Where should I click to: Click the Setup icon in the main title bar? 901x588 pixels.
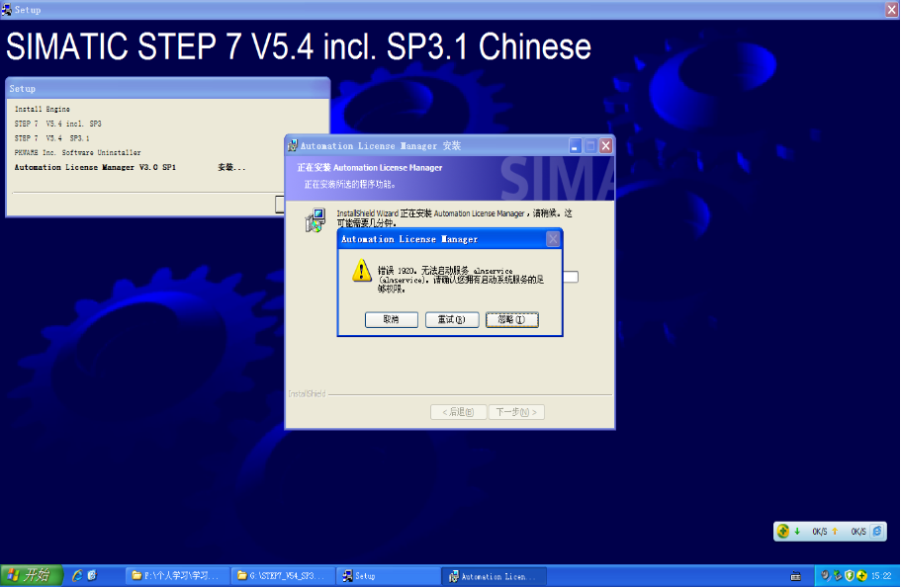tap(6, 9)
